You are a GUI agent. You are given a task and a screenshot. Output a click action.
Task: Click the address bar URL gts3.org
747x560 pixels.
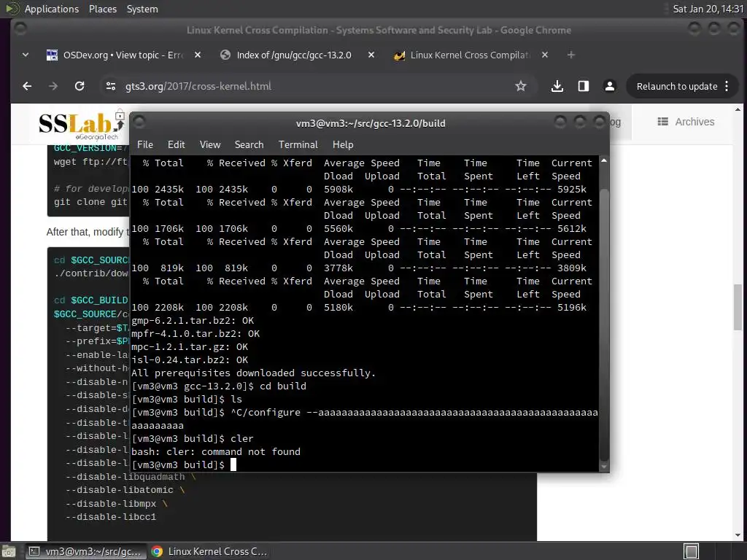tap(198, 86)
